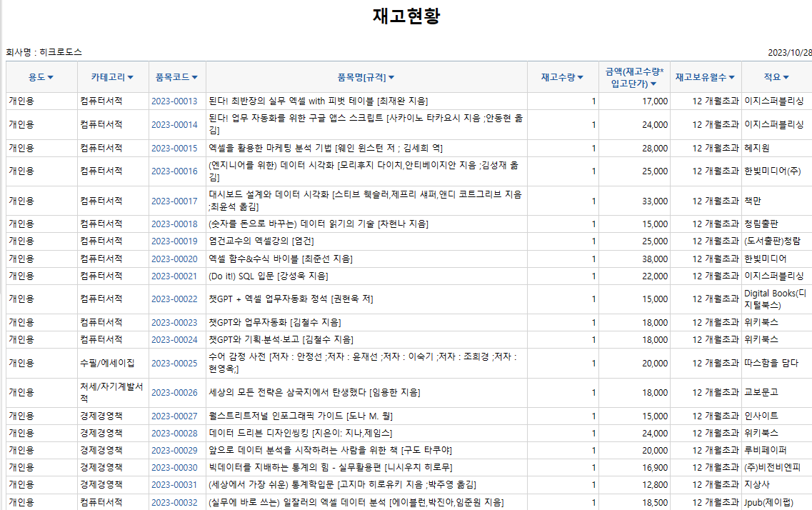Click the amount 12,800 cell
Image resolution: width=812 pixels, height=510 pixels.
634,485
